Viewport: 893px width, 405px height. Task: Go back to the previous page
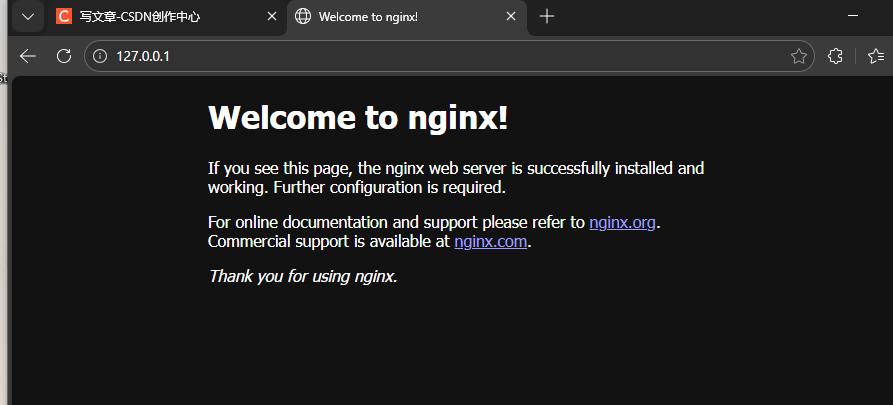[27, 56]
